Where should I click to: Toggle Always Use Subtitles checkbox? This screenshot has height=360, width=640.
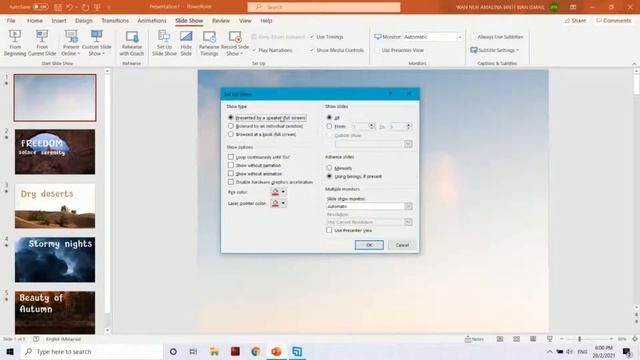click(x=473, y=37)
